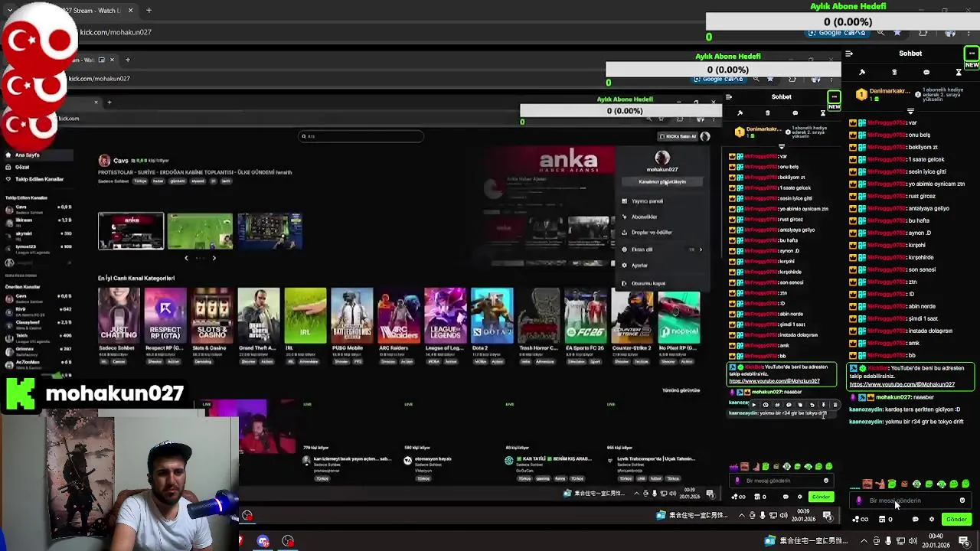
Task: Open a new browser tab with plus
Action: click(149, 11)
